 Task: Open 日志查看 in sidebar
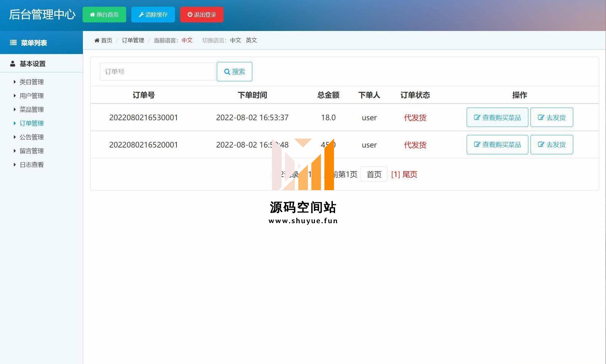click(31, 165)
